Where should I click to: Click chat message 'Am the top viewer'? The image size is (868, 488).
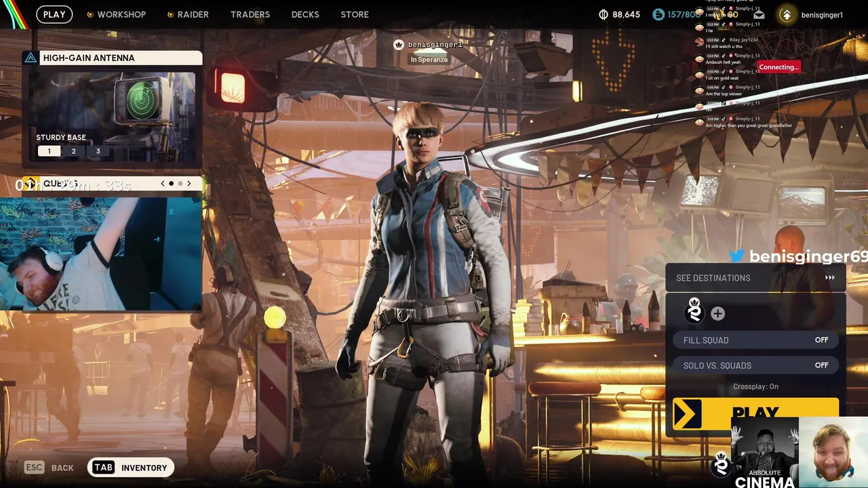(x=724, y=94)
